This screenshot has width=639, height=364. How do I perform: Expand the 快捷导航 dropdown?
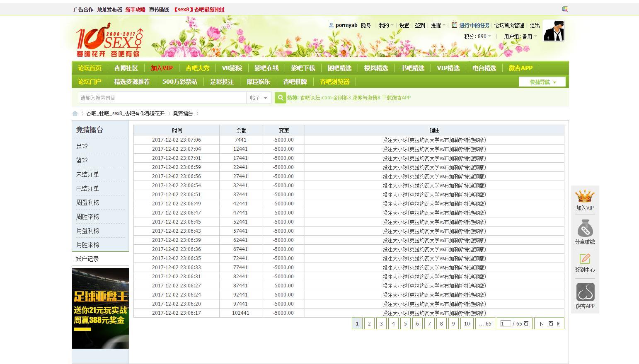pyautogui.click(x=543, y=82)
